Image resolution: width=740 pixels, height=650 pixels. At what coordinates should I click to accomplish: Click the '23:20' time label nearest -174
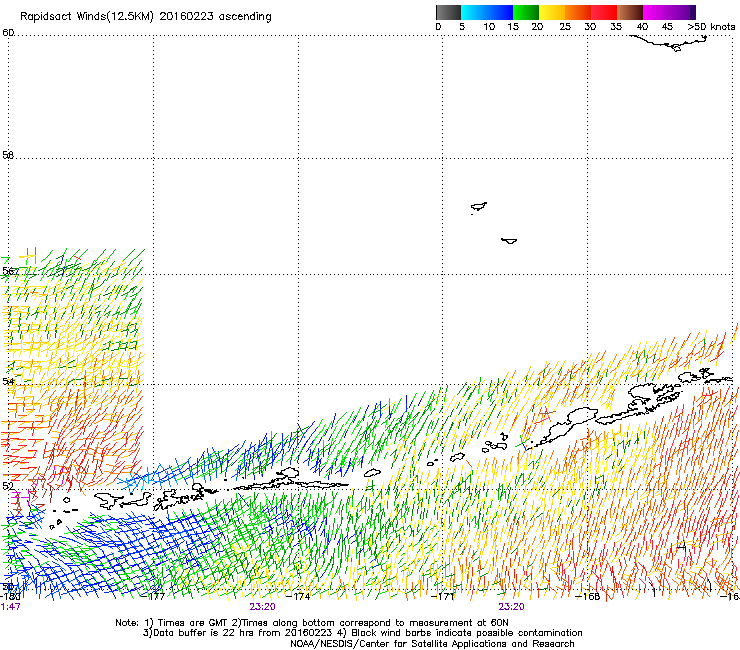[x=262, y=607]
